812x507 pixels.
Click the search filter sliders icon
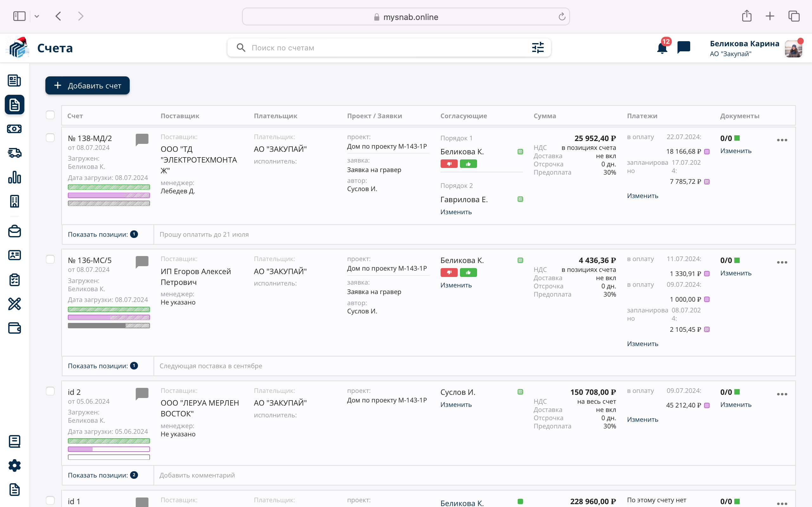538,48
